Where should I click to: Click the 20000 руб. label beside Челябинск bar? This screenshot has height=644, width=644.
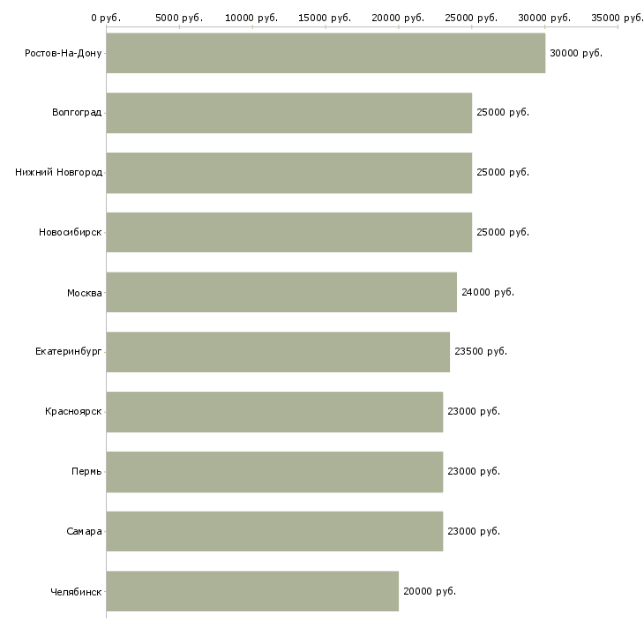430,591
